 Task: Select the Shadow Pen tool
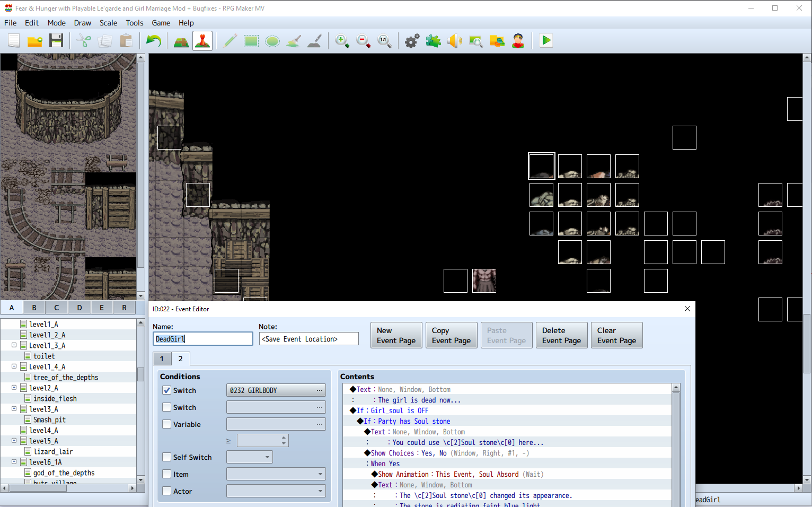coord(315,41)
